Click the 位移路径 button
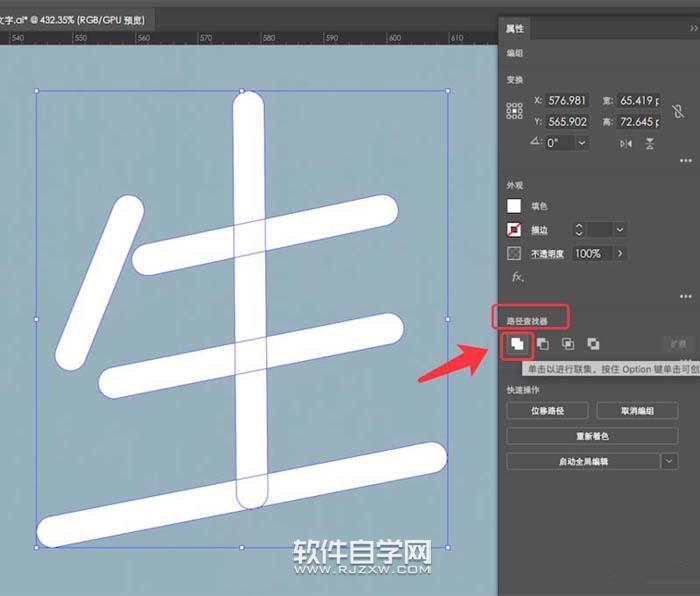Viewport: 700px width, 596px height. tap(547, 410)
